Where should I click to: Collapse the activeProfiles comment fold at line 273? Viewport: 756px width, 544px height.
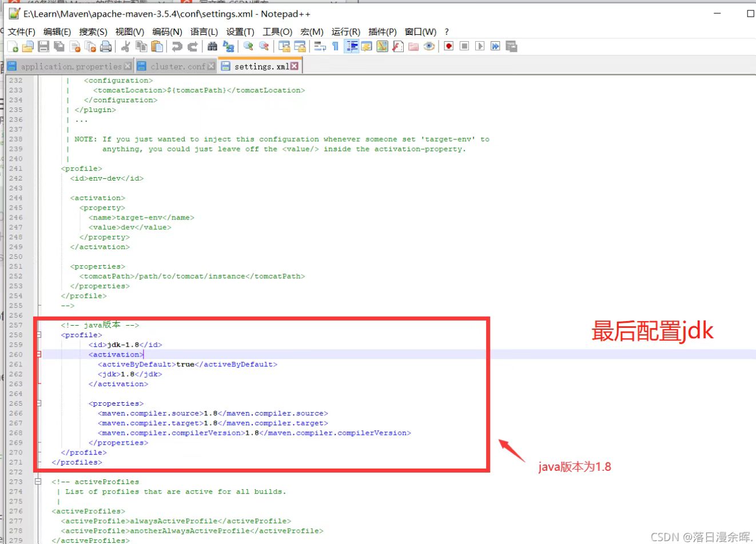coord(38,482)
